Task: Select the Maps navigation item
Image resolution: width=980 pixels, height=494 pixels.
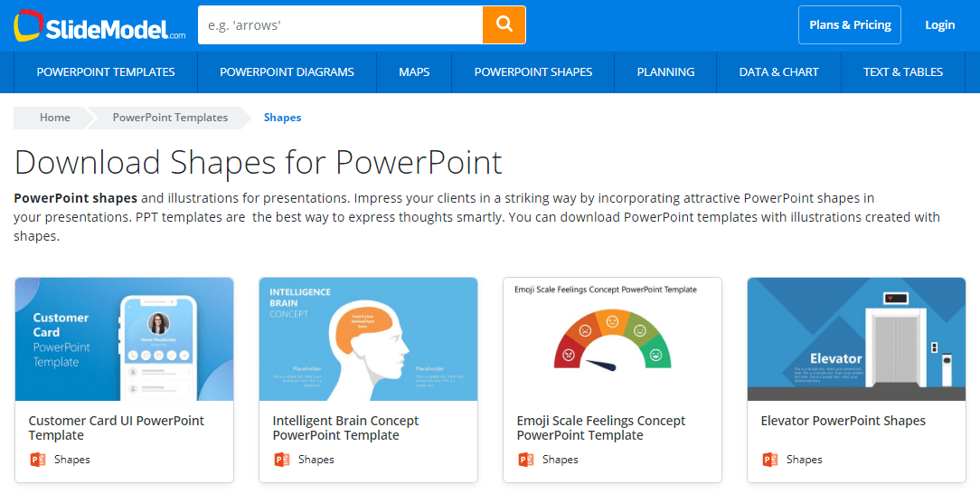Action: tap(414, 71)
